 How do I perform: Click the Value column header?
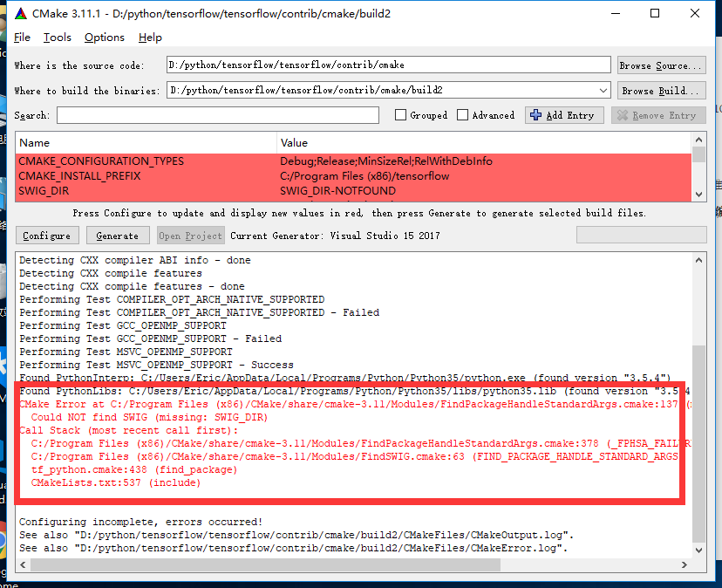click(484, 142)
